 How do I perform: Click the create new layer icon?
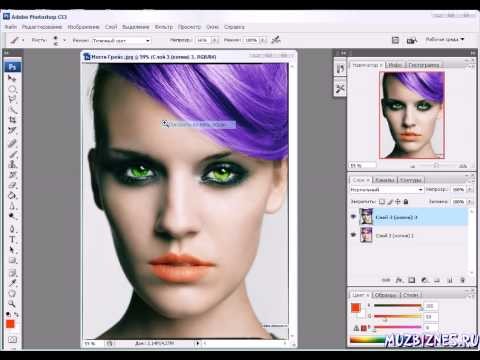[x=450, y=280]
